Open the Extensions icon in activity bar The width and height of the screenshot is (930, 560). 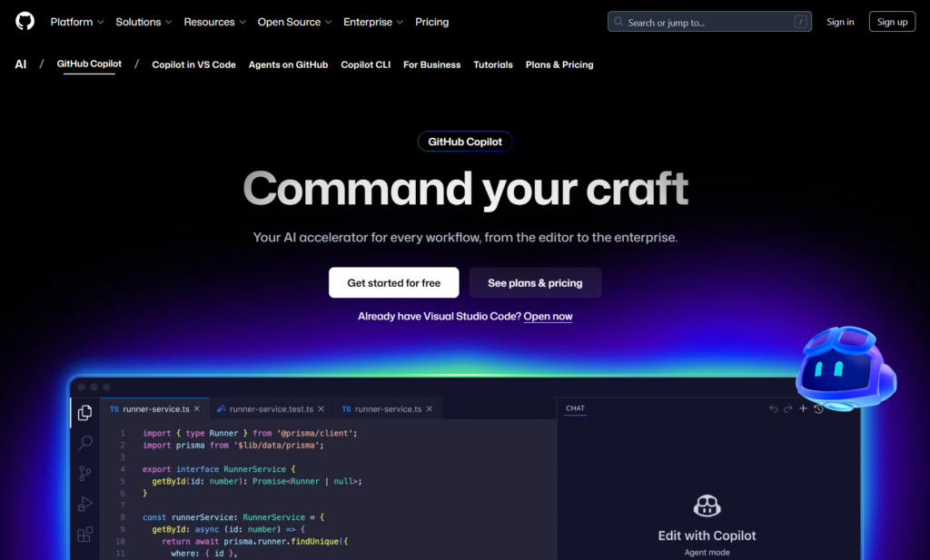[84, 535]
